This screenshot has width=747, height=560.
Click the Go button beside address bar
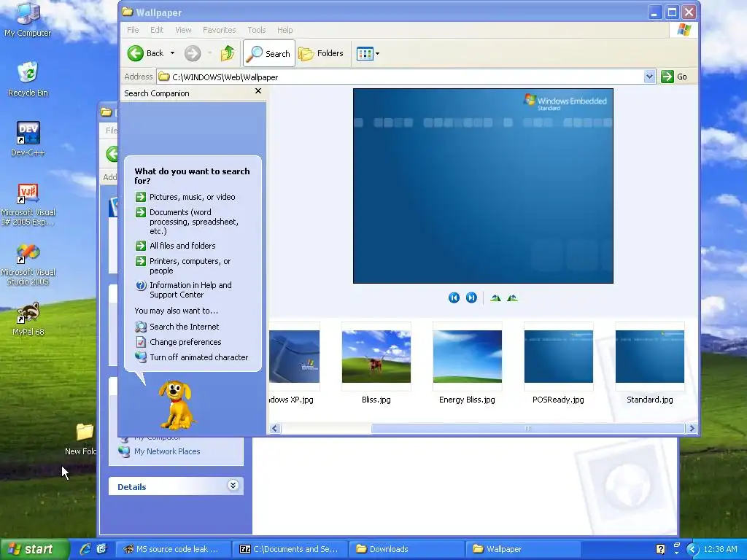pos(674,77)
